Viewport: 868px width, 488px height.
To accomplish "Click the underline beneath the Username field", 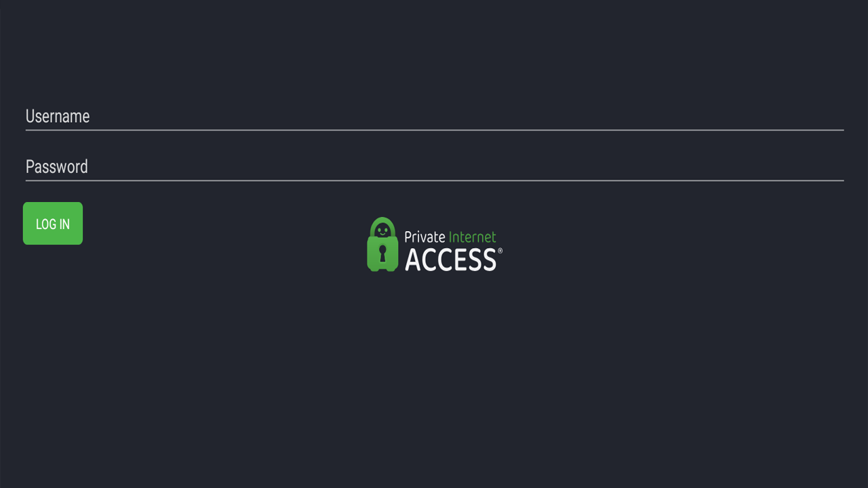I will coord(434,129).
